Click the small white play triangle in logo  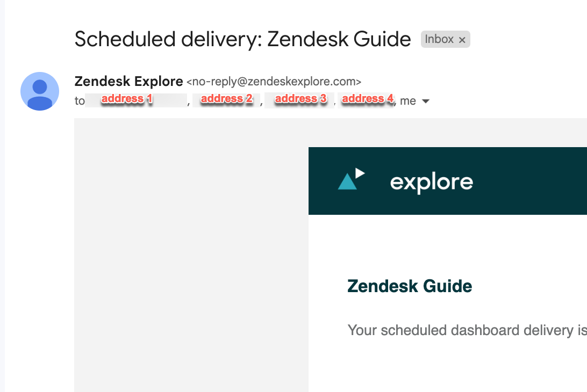click(x=360, y=173)
